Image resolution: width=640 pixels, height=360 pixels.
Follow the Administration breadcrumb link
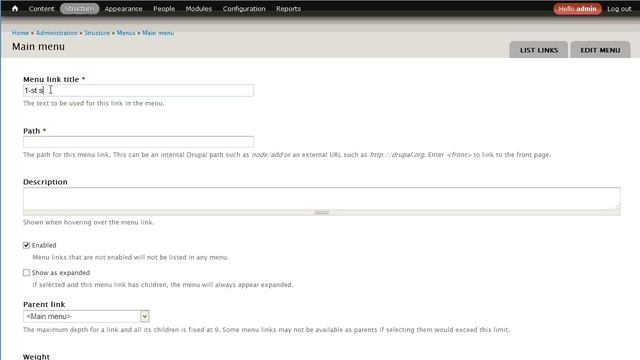click(56, 33)
